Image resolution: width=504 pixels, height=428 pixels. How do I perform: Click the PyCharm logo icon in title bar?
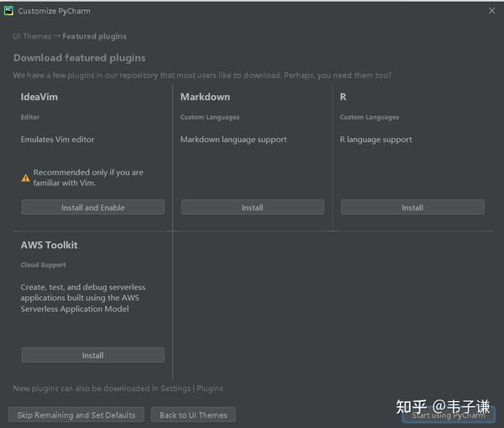coord(9,11)
